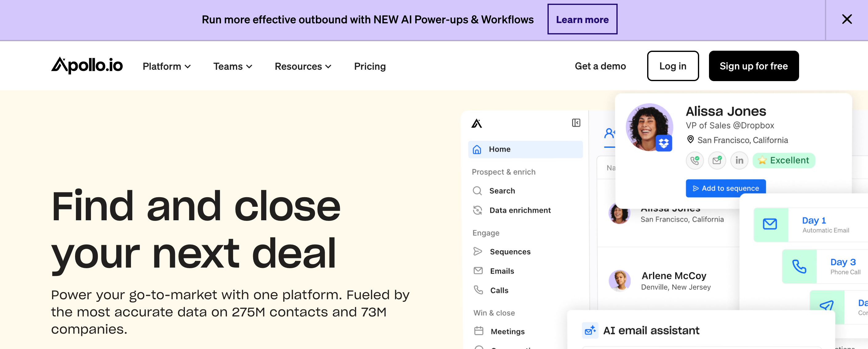The height and width of the screenshot is (349, 868).
Task: Click Get a demo in the navigation
Action: tap(600, 66)
